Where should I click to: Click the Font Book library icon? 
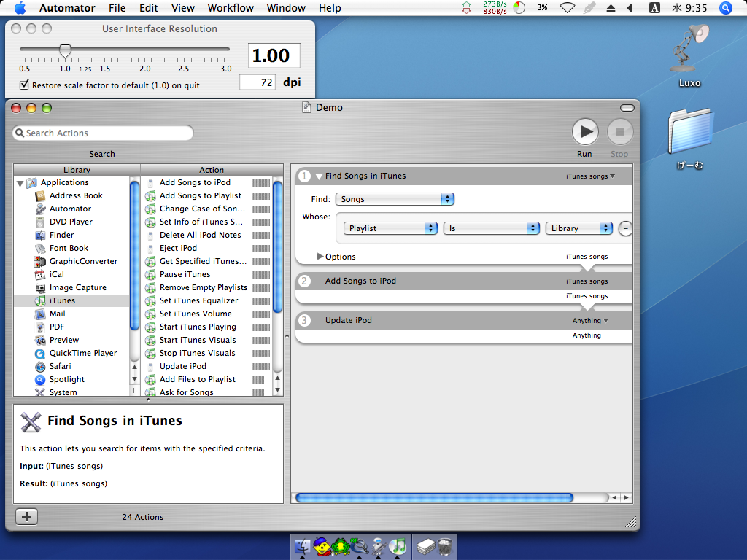point(41,248)
